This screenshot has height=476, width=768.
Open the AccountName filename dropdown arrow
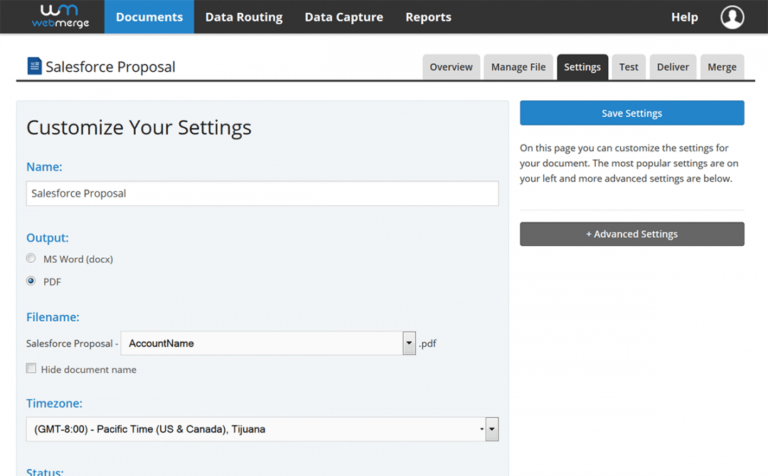[x=409, y=343]
